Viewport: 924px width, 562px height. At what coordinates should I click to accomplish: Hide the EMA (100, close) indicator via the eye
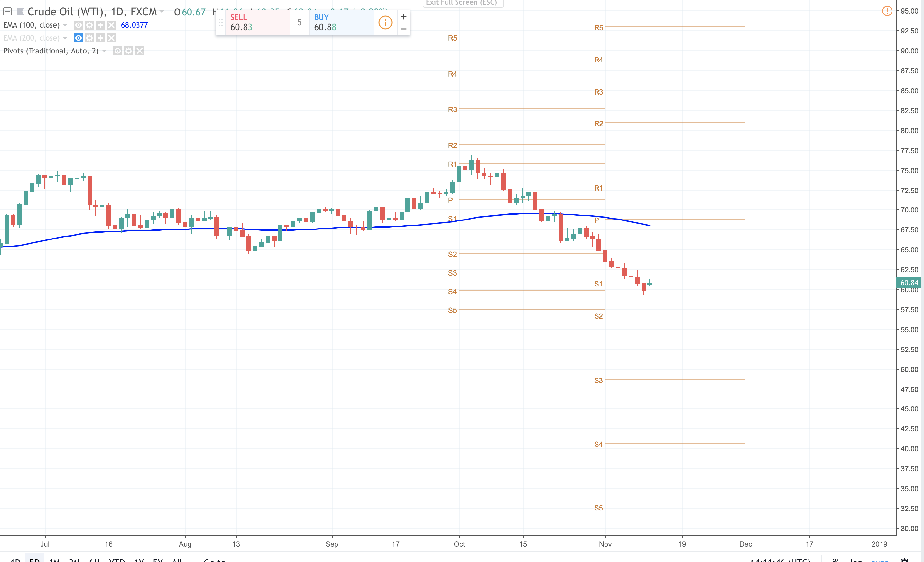click(79, 25)
